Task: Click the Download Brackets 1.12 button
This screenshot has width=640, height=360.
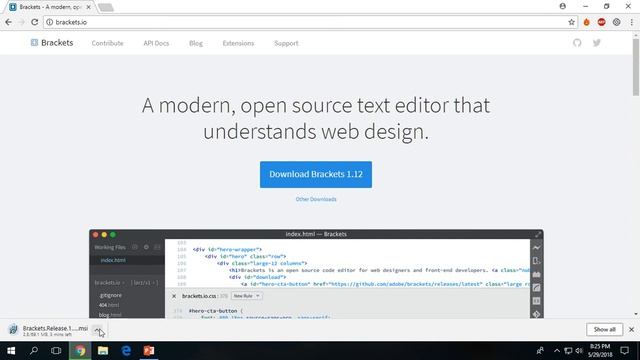Action: 316,174
